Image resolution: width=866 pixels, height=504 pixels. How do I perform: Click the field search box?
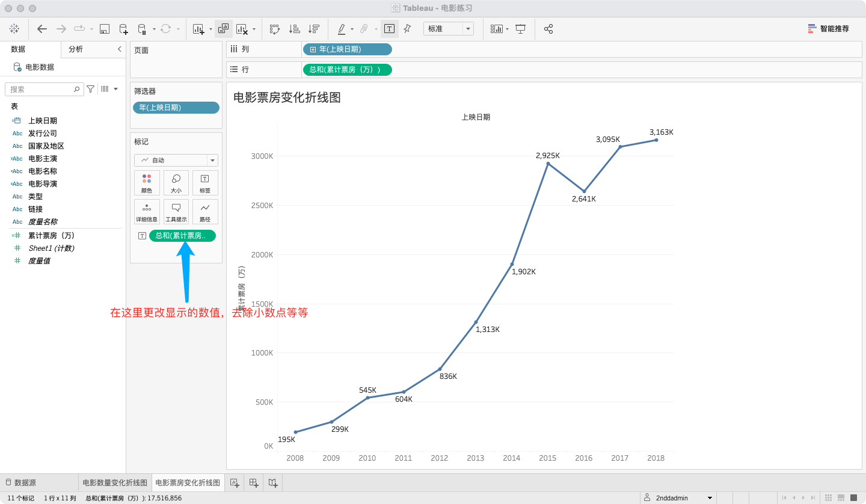tap(44, 89)
